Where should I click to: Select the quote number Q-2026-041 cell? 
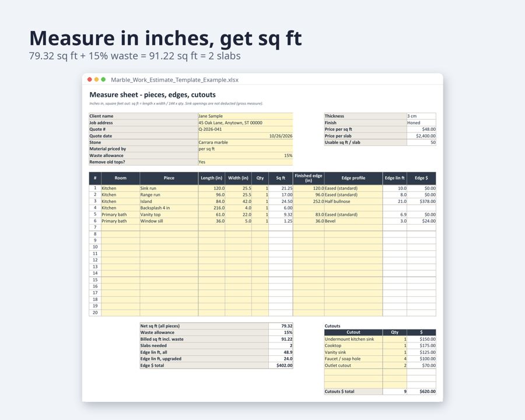(246, 129)
